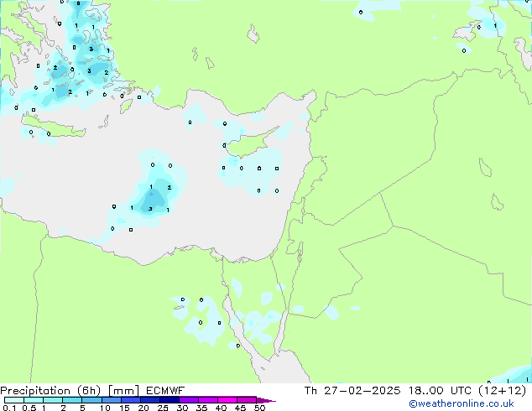This screenshot has width=532, height=411.
Task: Click the legend swatch between 10 and 15
Action: 111,400
